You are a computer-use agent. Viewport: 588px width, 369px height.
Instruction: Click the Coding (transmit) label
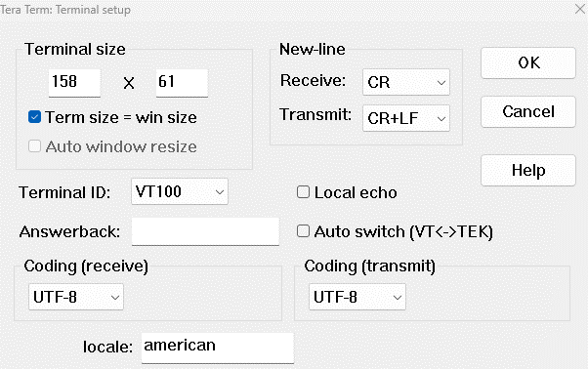370,266
